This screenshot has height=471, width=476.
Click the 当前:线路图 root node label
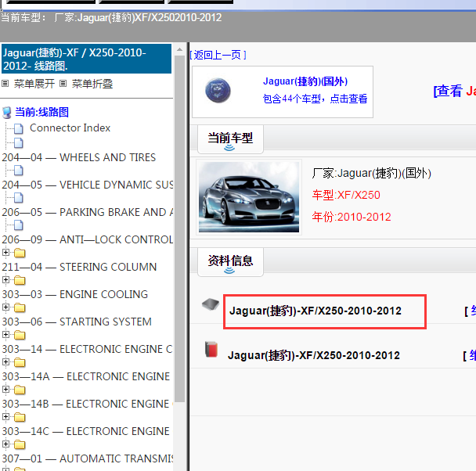coord(42,112)
